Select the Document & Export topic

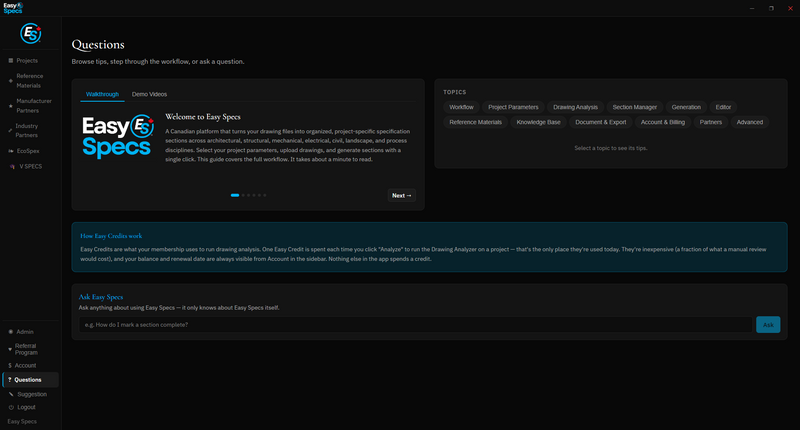[601, 122]
